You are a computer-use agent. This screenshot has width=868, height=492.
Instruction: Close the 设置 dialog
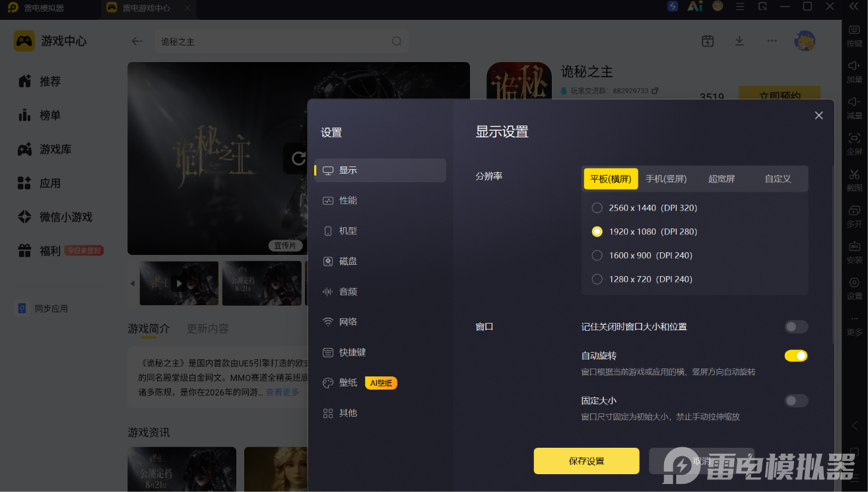tap(818, 115)
